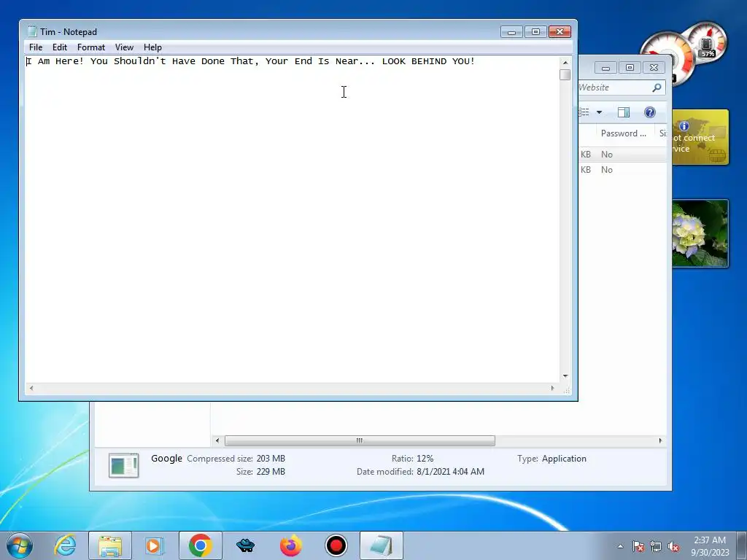Open Action Center flag icon in tray
747x560 pixels.
[638, 546]
